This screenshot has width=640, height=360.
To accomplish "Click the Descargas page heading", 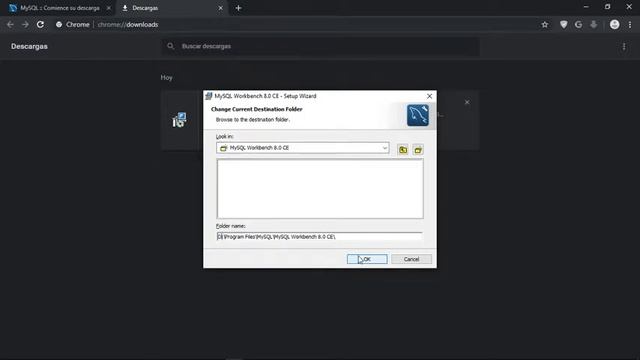I will click(x=29, y=47).
